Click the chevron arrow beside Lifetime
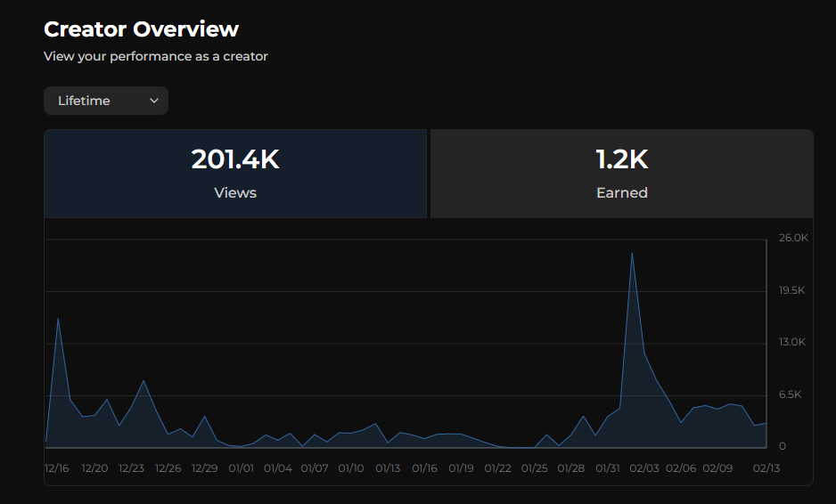 point(154,101)
